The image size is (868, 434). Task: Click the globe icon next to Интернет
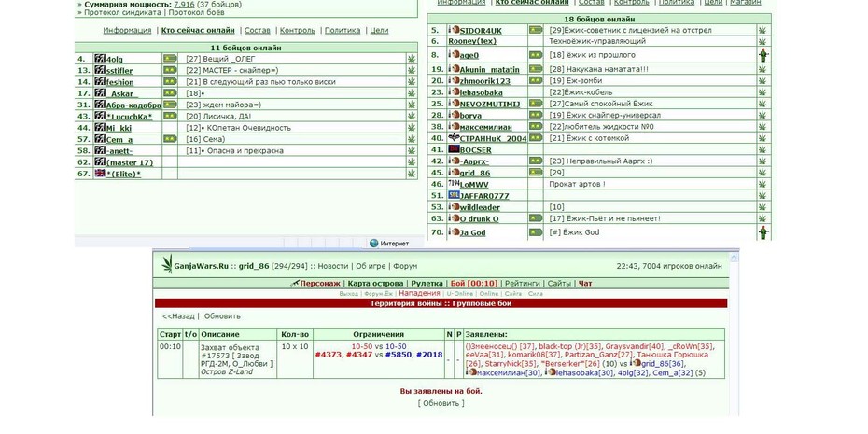pyautogui.click(x=373, y=243)
